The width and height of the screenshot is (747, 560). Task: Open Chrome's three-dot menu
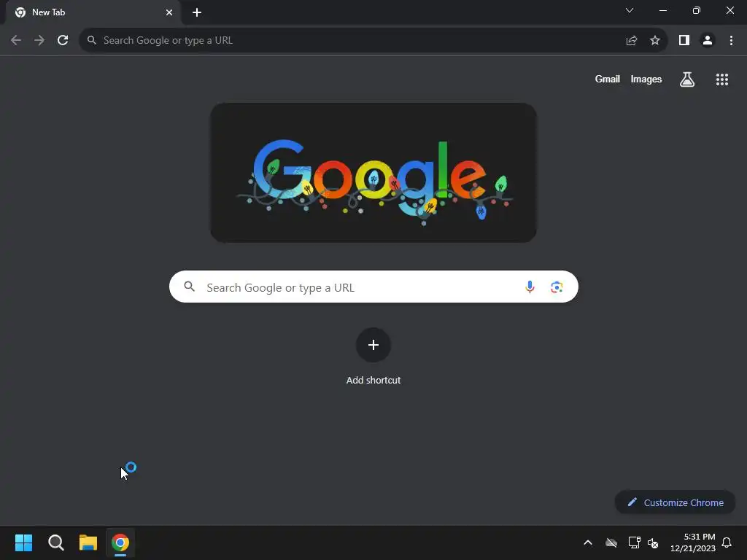[x=731, y=41]
